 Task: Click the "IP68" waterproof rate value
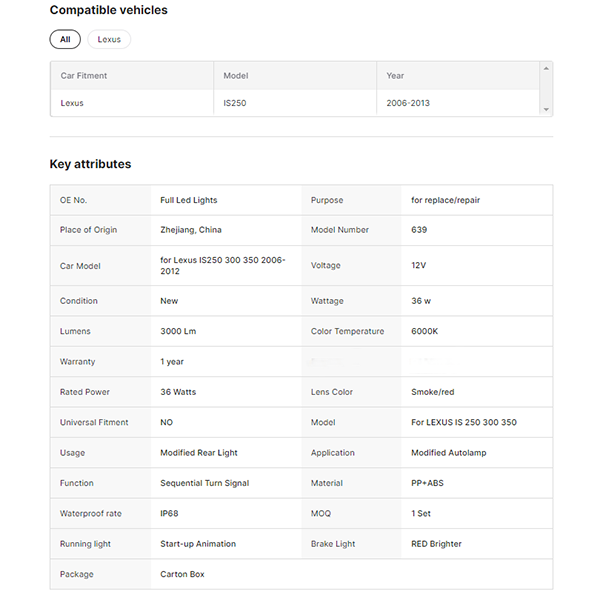click(171, 514)
